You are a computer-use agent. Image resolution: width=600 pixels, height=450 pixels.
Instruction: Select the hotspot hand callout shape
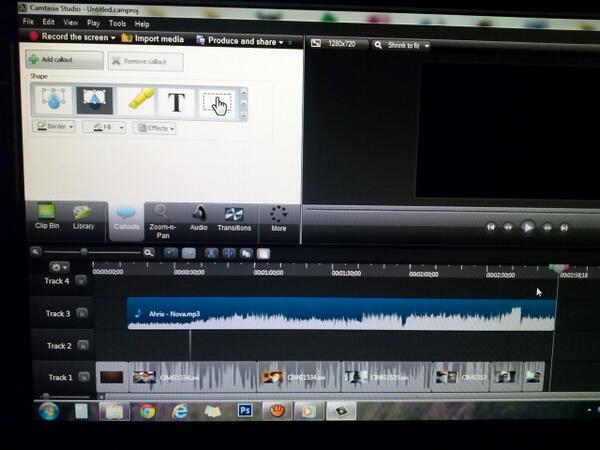coord(218,103)
